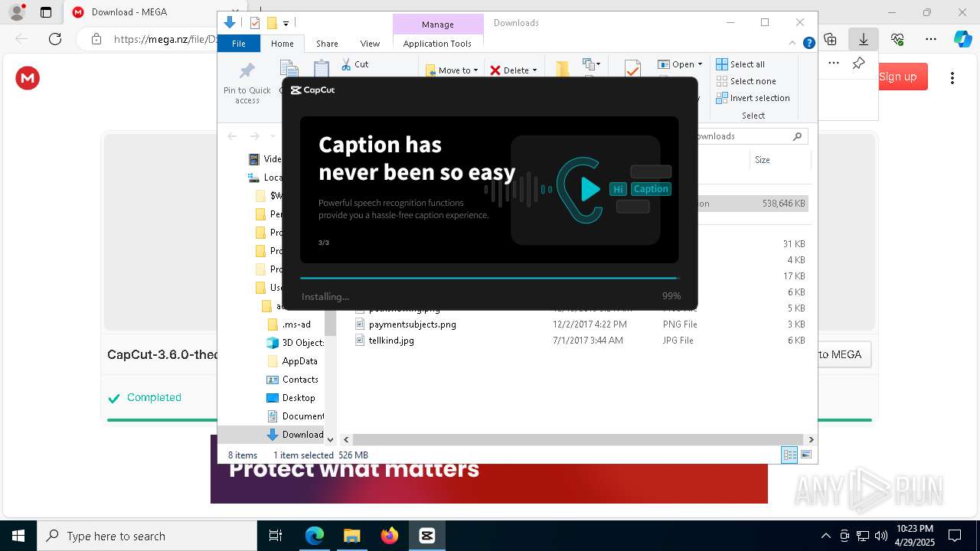Switch to Details view icon in status bar
The width and height of the screenshot is (980, 551).
(789, 455)
